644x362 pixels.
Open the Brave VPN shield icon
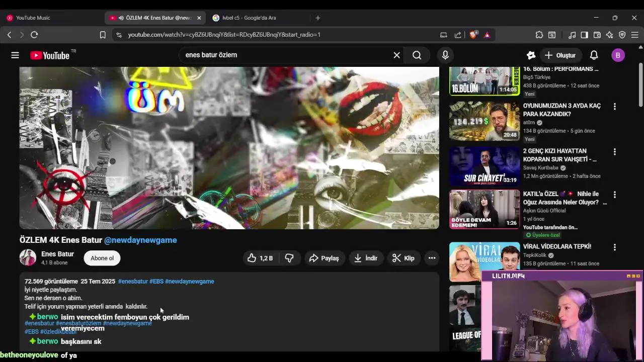click(622, 35)
